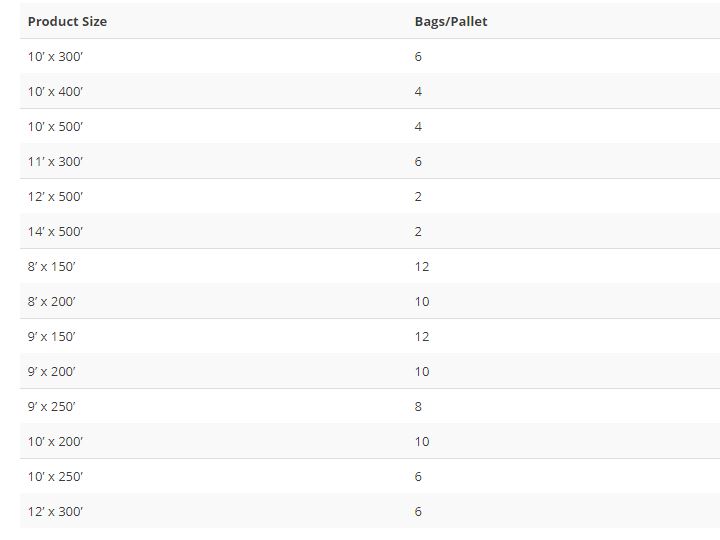The image size is (720, 540).
Task: Select the 10' x 300' product size cell
Action: pos(55,56)
